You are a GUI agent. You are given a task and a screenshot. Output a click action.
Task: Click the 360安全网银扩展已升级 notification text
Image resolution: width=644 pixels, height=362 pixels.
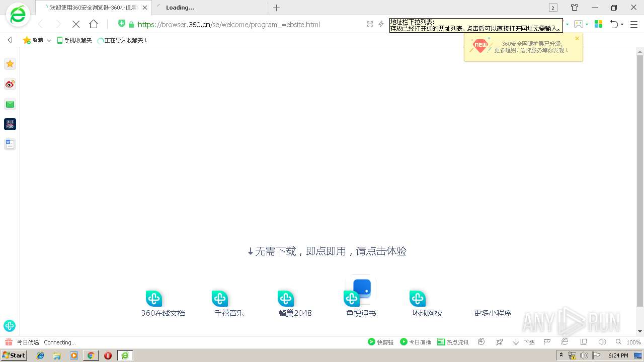point(531,47)
